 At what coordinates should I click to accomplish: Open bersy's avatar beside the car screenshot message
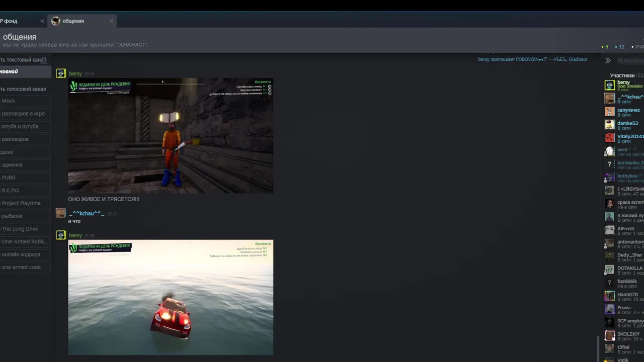[x=61, y=235]
